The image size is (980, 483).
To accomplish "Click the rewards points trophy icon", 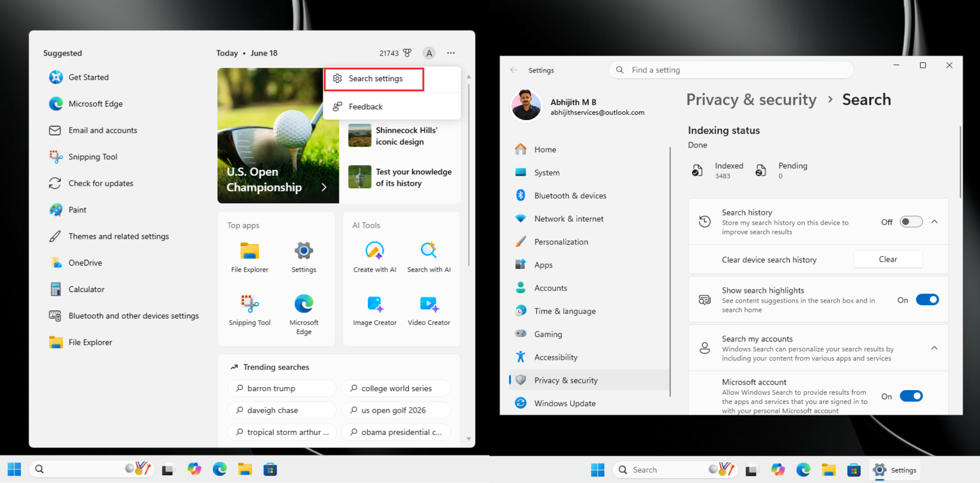I will 407,53.
